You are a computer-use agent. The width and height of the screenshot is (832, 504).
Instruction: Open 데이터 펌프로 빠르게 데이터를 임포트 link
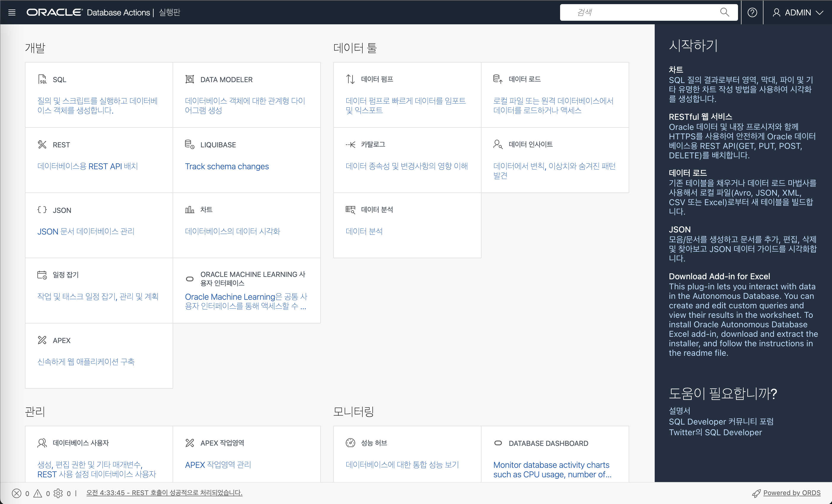(x=406, y=105)
